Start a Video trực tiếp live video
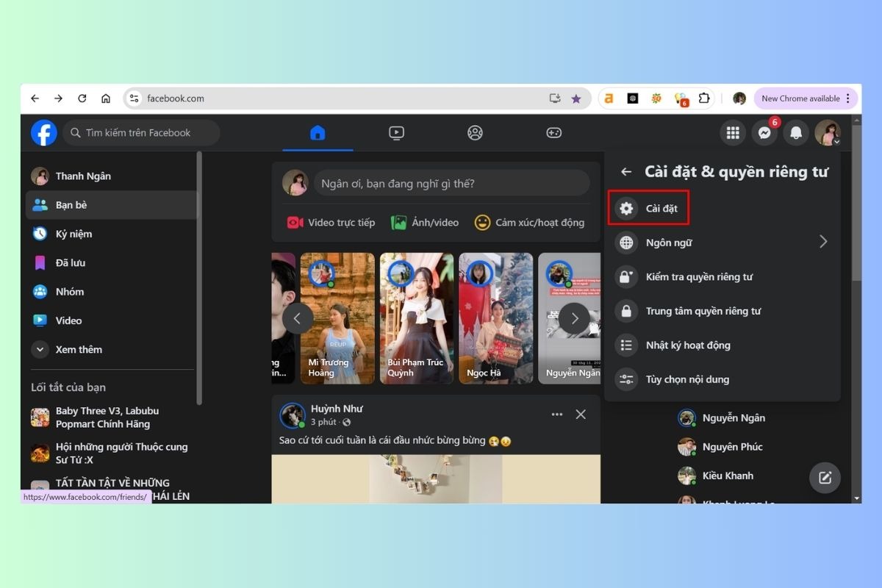Image resolution: width=882 pixels, height=588 pixels. tap(331, 223)
